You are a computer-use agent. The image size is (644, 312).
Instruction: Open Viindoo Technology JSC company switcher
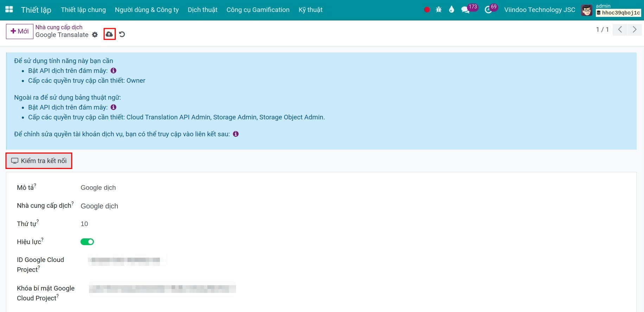click(540, 10)
